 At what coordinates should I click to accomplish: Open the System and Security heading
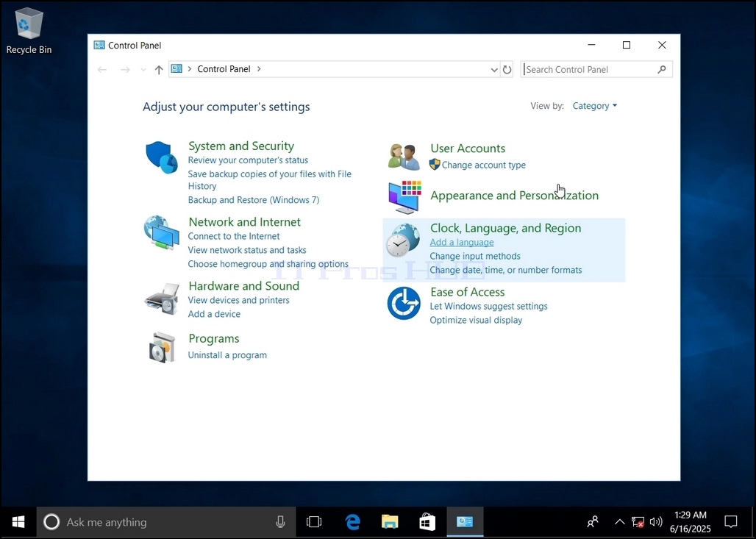[x=241, y=146]
